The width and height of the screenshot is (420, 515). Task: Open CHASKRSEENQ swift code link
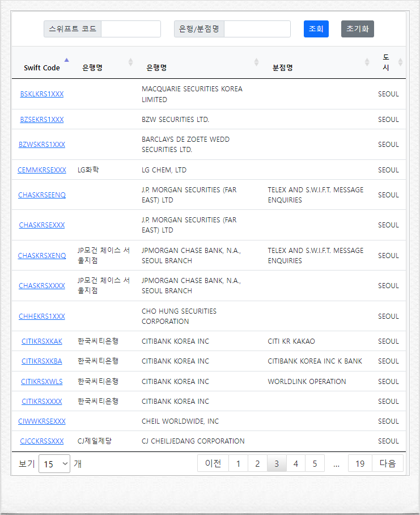(42, 195)
